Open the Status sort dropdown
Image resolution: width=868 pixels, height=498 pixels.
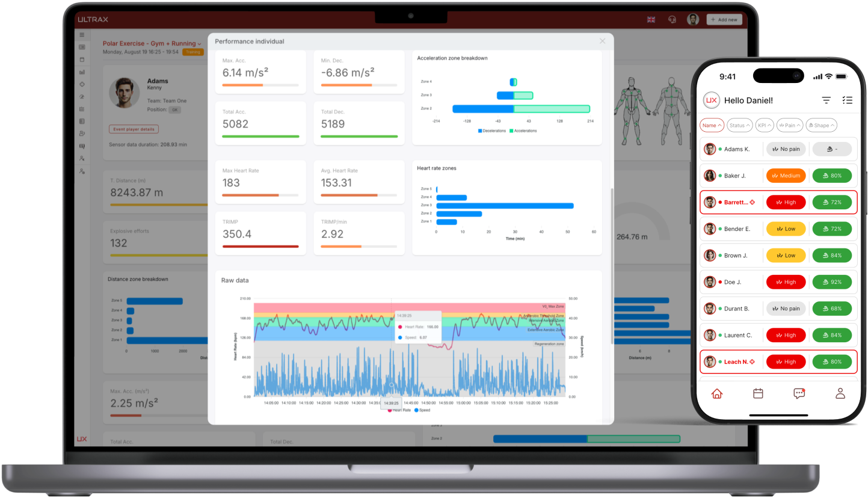(739, 125)
